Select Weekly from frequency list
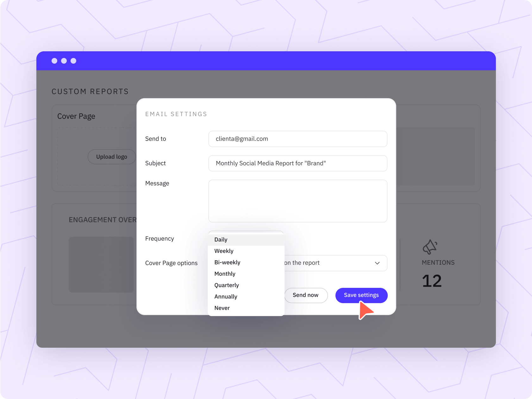The image size is (532, 399). 246,251
